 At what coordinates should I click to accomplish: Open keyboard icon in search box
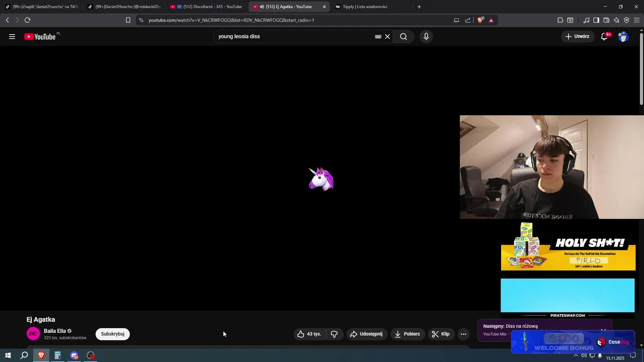tap(378, 36)
